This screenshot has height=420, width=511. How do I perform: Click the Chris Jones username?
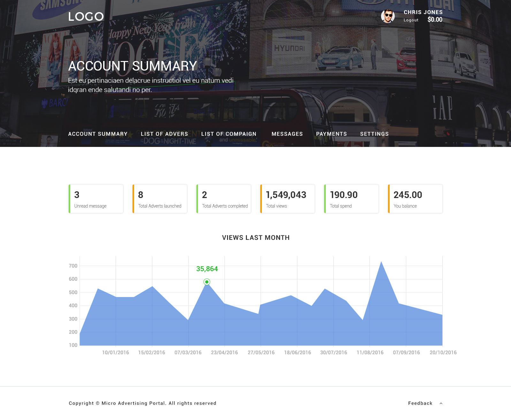423,12
